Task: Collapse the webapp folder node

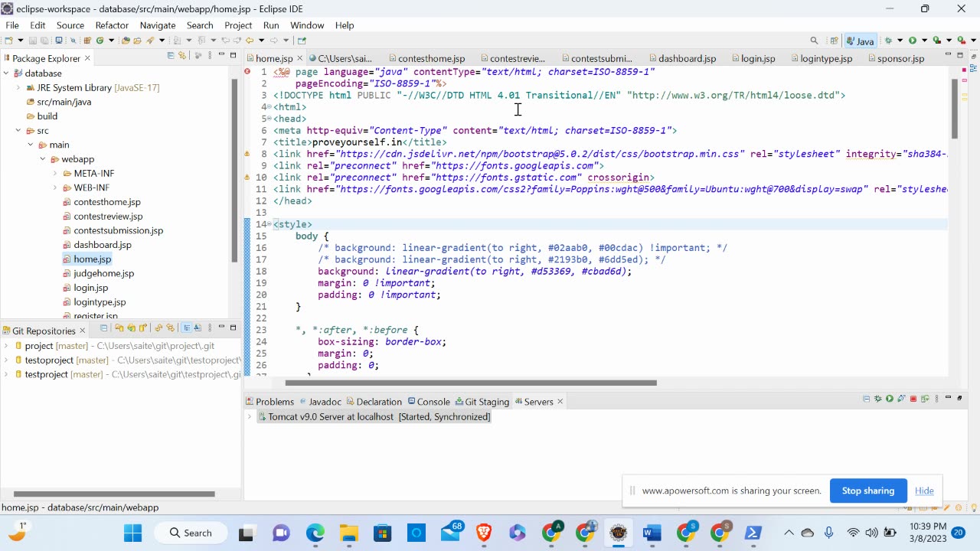Action: click(43, 159)
